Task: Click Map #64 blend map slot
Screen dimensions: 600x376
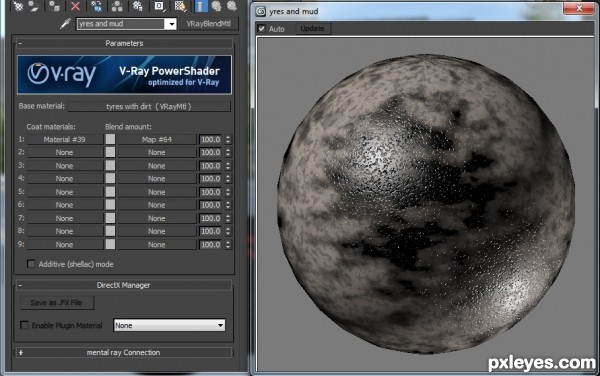Action: 157,140
